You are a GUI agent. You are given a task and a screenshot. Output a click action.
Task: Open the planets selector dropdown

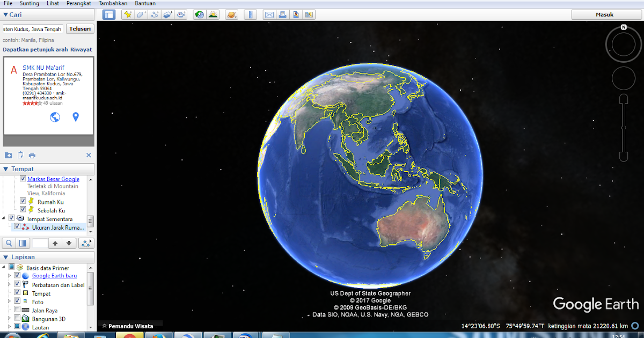[231, 14]
